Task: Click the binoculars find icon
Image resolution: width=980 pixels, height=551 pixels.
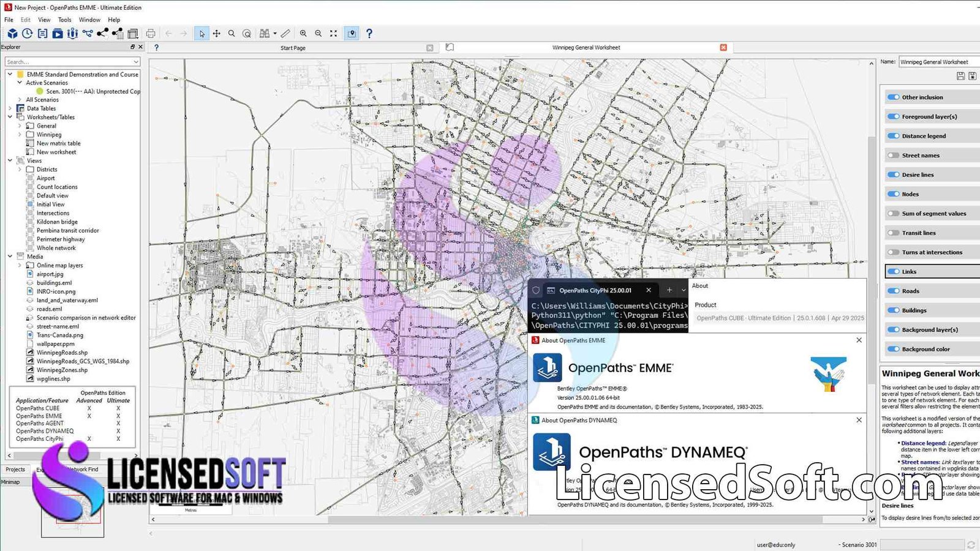Action: 265,34
